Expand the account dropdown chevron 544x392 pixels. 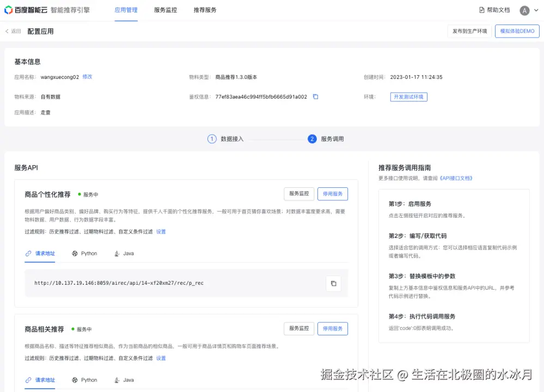(x=536, y=10)
